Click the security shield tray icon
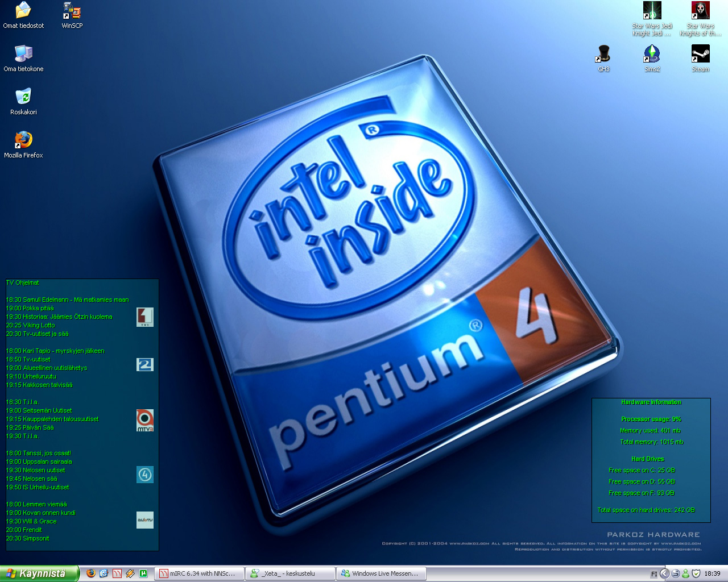Image resolution: width=728 pixels, height=582 pixels. (696, 573)
